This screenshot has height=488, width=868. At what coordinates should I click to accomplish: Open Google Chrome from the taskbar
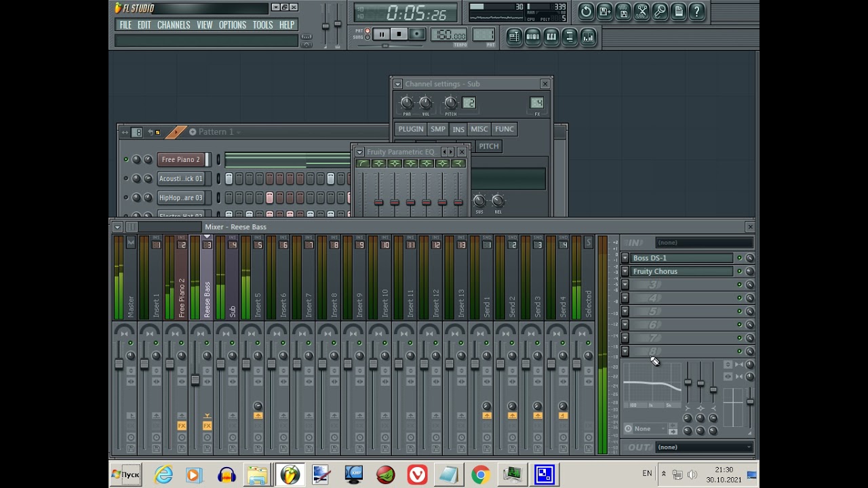coord(480,475)
